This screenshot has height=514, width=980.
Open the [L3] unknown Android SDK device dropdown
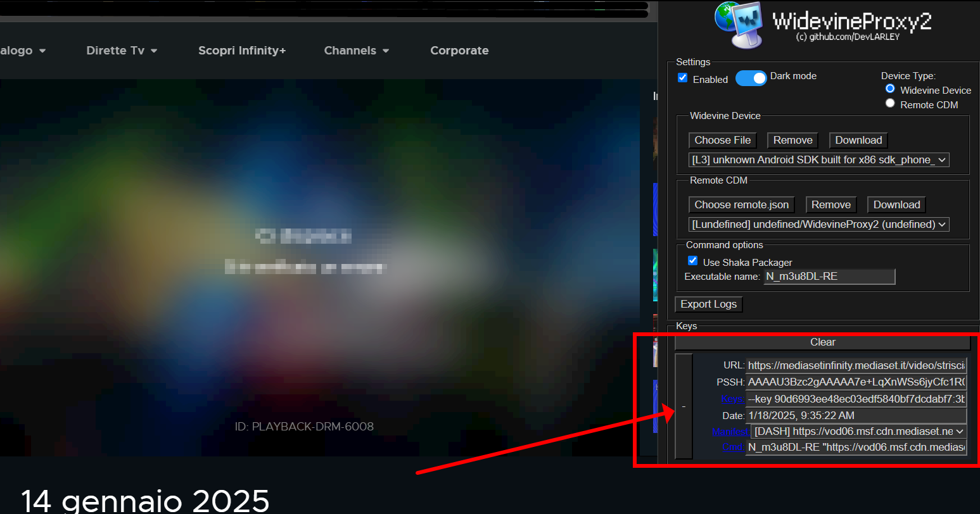coord(818,160)
